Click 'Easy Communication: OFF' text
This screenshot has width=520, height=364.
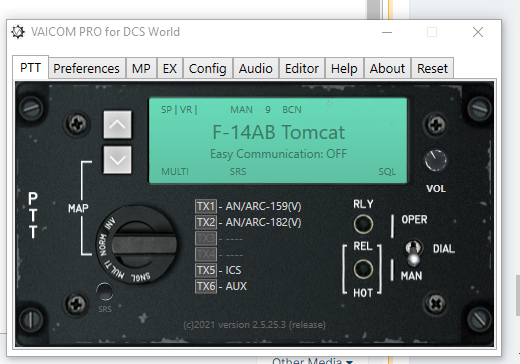point(278,154)
